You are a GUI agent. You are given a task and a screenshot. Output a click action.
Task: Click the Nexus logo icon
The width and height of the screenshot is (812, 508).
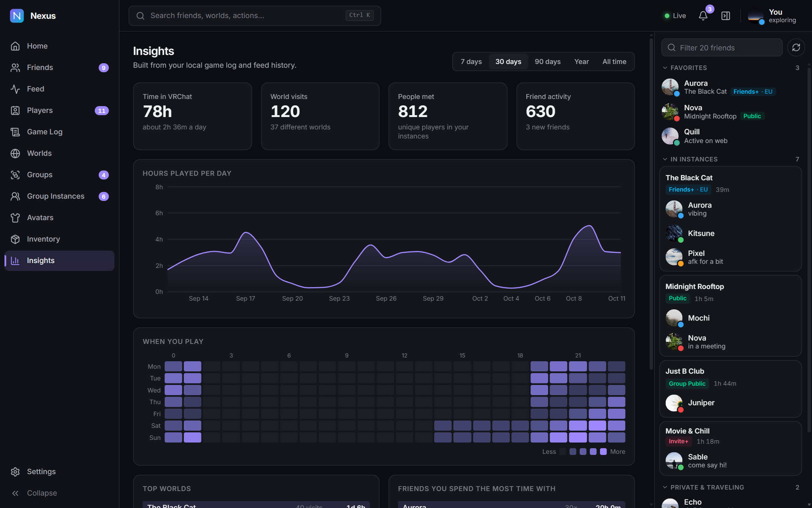(17, 16)
